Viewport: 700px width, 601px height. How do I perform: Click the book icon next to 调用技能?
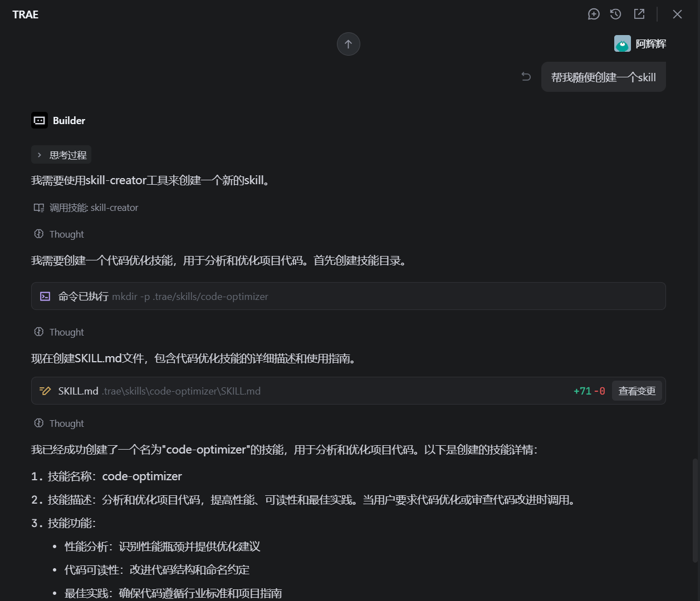click(39, 208)
